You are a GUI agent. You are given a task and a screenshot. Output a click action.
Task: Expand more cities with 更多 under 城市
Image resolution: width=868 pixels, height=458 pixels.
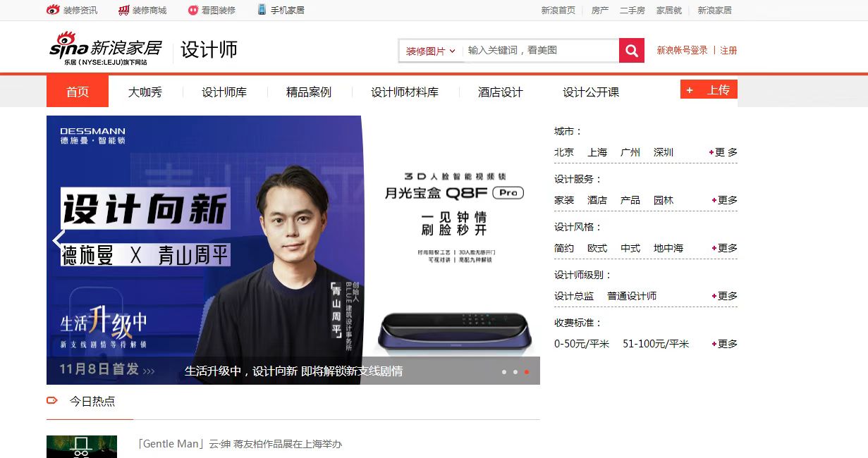point(724,152)
